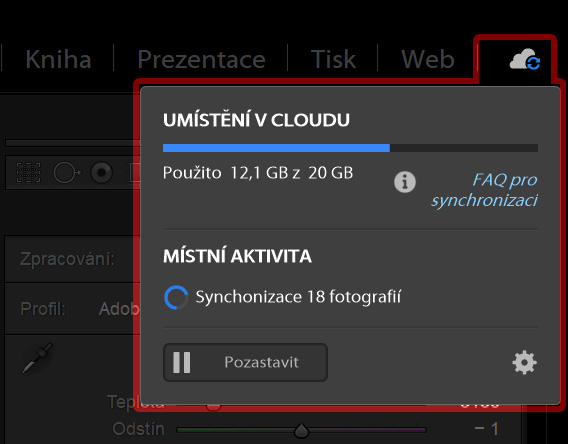Click the cloud storage usage bar
Screen dimensions: 568x444
pyautogui.click(x=350, y=148)
